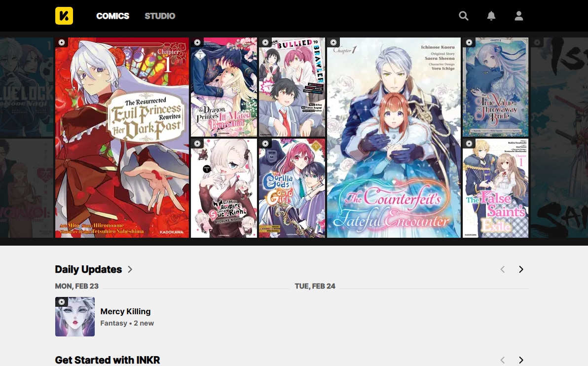
Task: Open the account profile icon
Action: coord(519,15)
